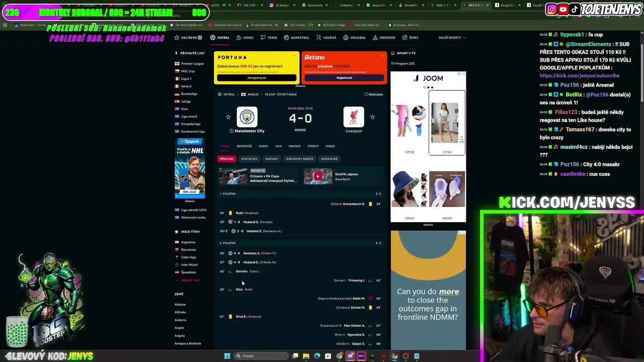Screen dimensions: 644x362
Task: Open Citizens v FA Cupu report thumbnail
Action: pyautogui.click(x=233, y=176)
